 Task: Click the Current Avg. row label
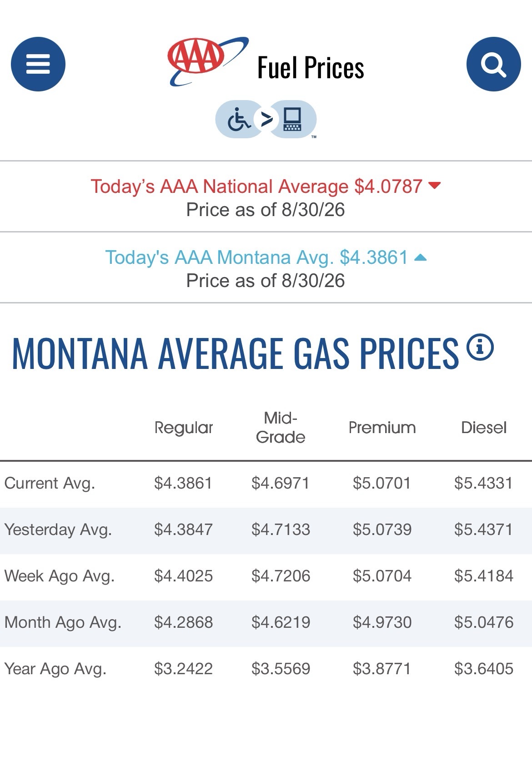pos(50,483)
